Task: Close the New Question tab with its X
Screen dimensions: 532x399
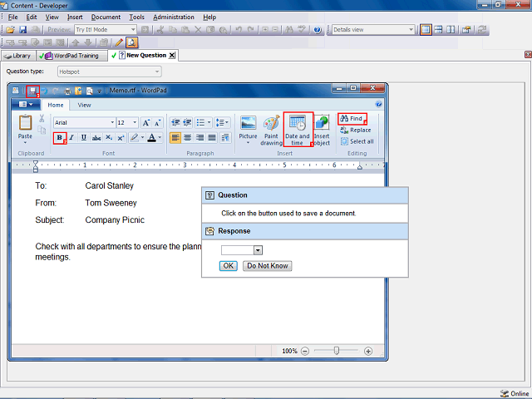Action: click(x=172, y=56)
